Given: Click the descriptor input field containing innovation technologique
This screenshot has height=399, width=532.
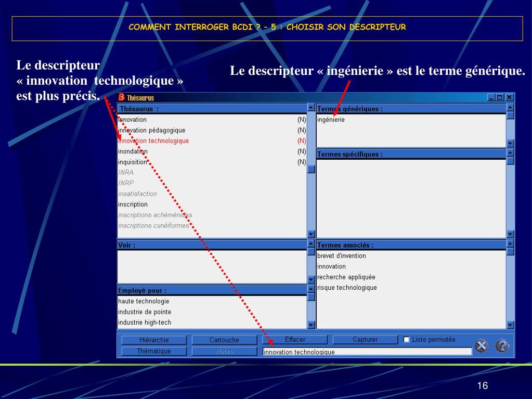Looking at the screenshot, I should click(367, 352).
